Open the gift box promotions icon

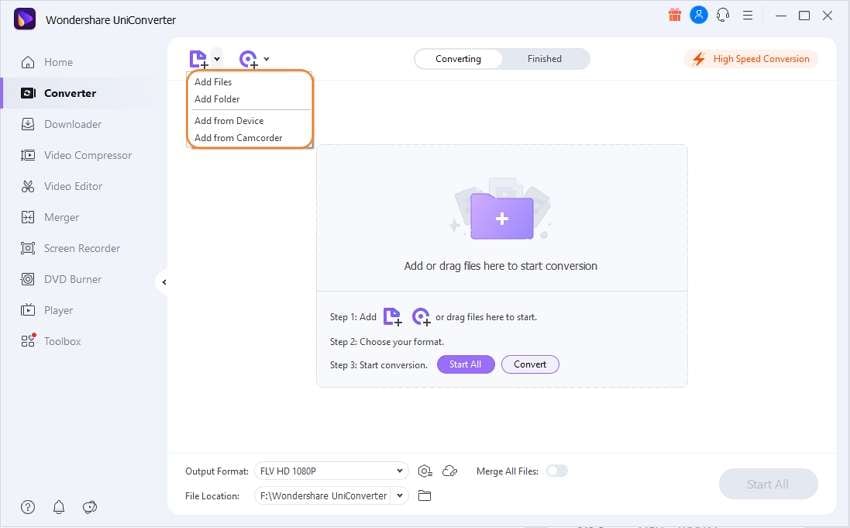(674, 15)
